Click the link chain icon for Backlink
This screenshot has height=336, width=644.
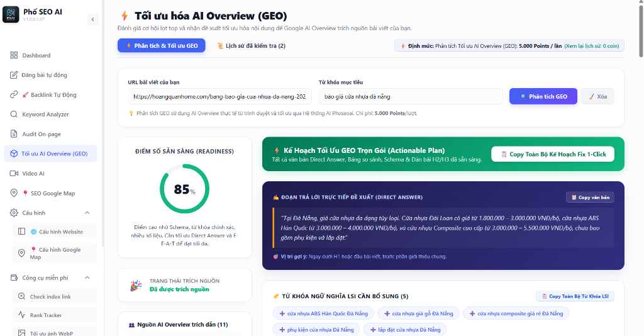coord(14,94)
